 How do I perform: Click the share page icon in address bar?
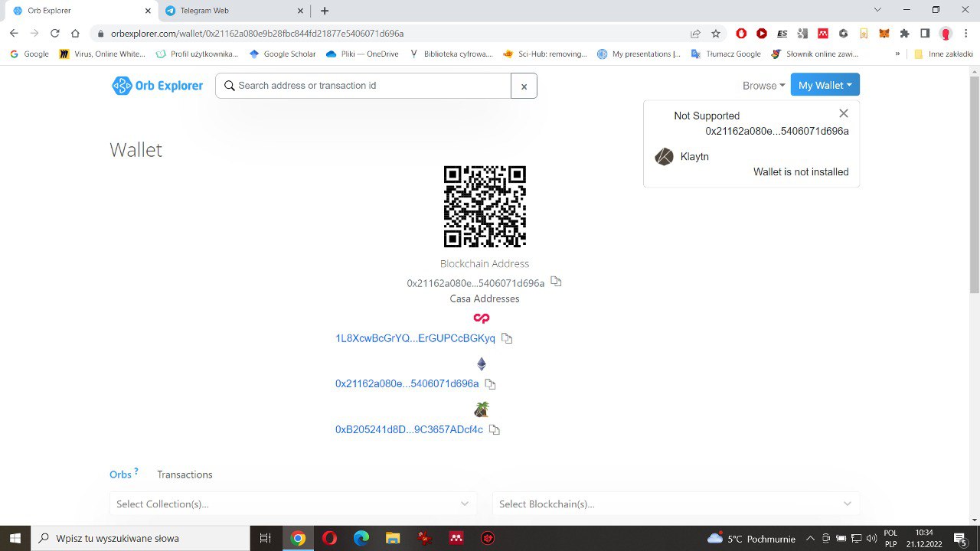(x=695, y=34)
